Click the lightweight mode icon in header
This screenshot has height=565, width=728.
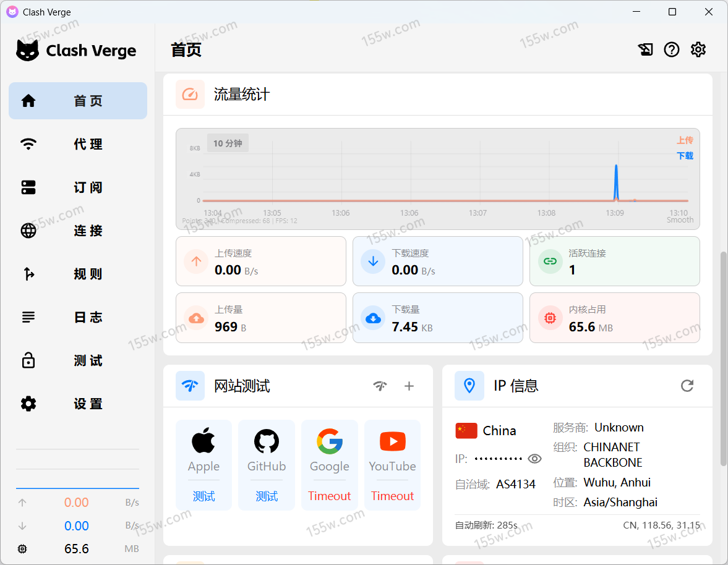[645, 50]
